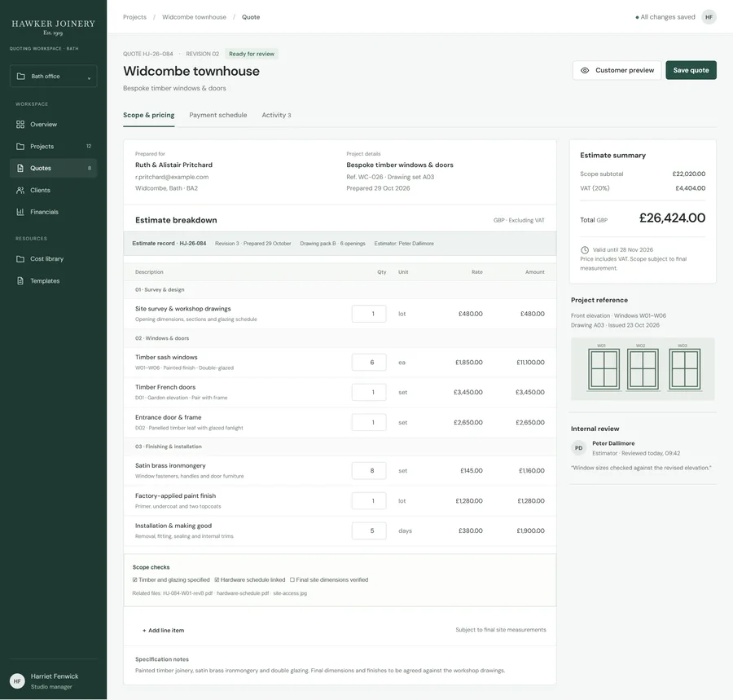Click the Bath office folder icon

(x=20, y=77)
